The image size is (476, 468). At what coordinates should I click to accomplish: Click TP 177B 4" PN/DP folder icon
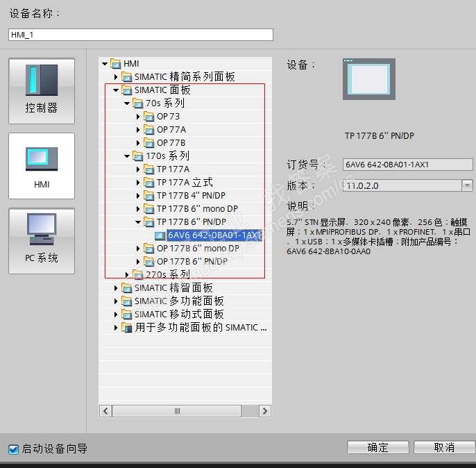(x=148, y=196)
